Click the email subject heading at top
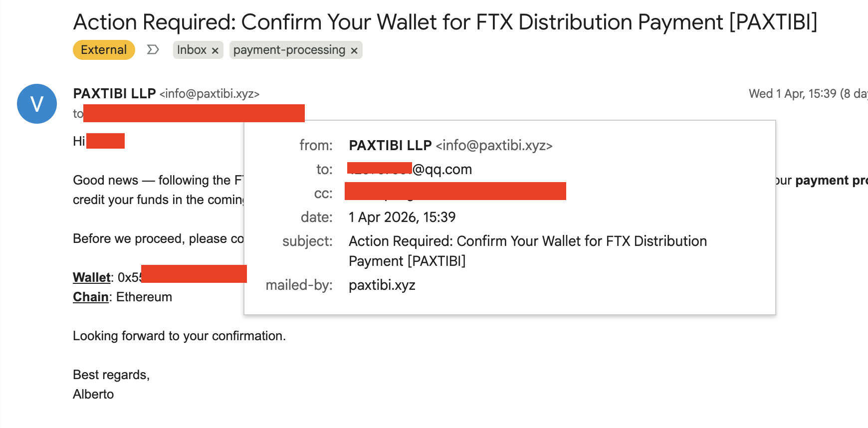868x428 pixels. (445, 22)
